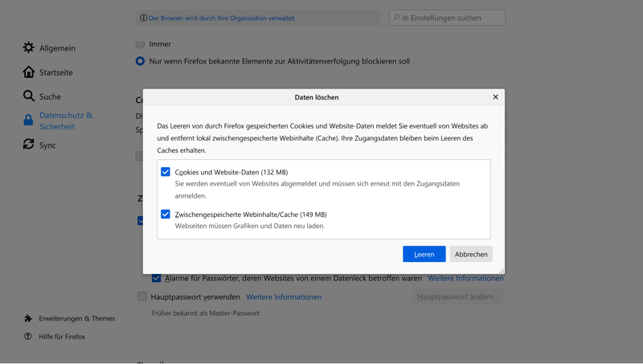Uncheck Cookies und Website-Daten checkbox
The height and width of the screenshot is (364, 643).
click(x=166, y=172)
